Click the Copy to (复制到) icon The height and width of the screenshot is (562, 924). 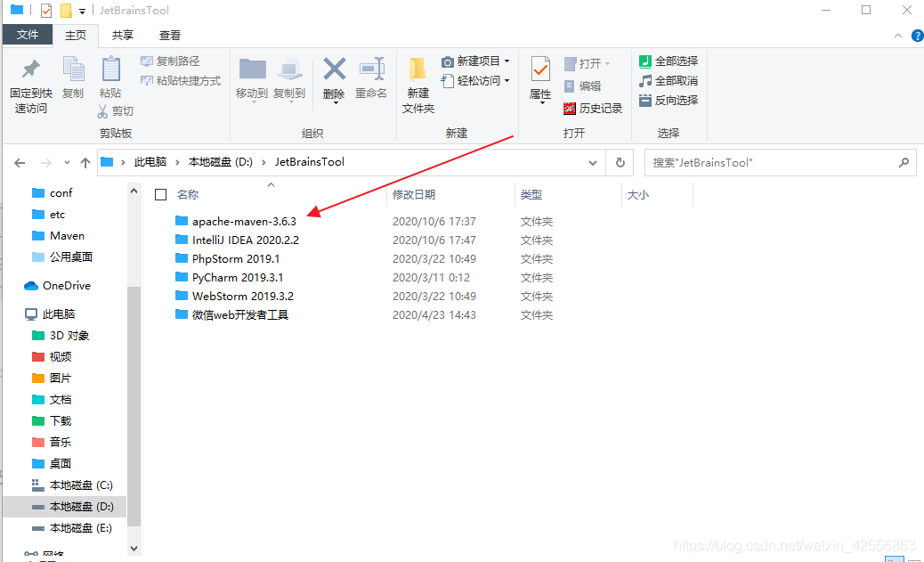pos(289,69)
